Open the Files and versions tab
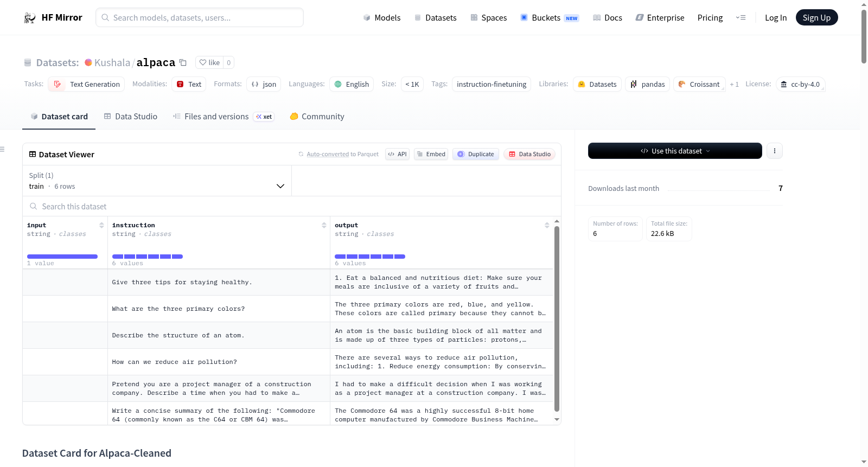 point(224,116)
